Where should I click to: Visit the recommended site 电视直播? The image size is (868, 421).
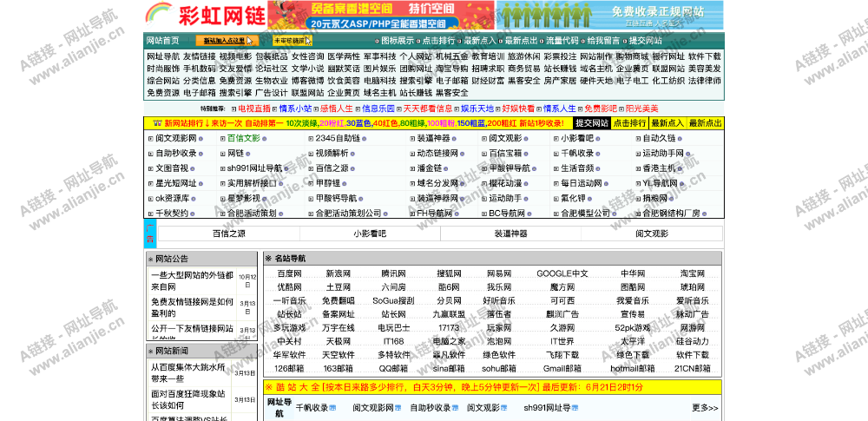(254, 109)
